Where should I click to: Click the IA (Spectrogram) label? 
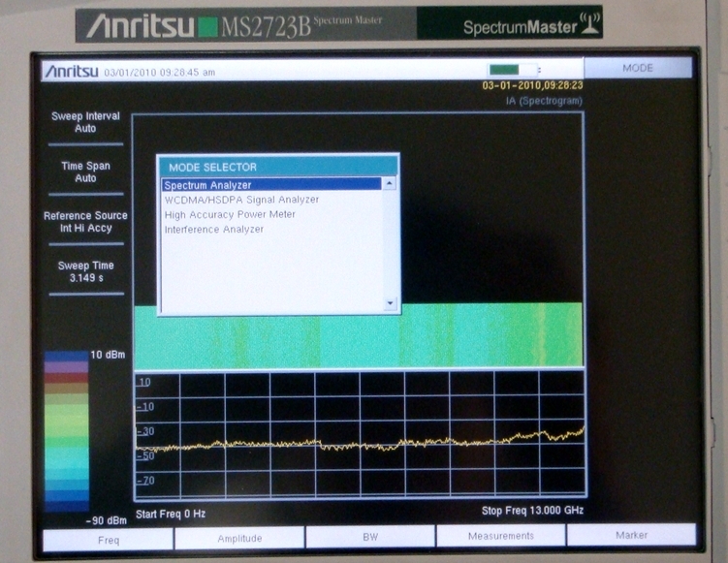pos(544,101)
